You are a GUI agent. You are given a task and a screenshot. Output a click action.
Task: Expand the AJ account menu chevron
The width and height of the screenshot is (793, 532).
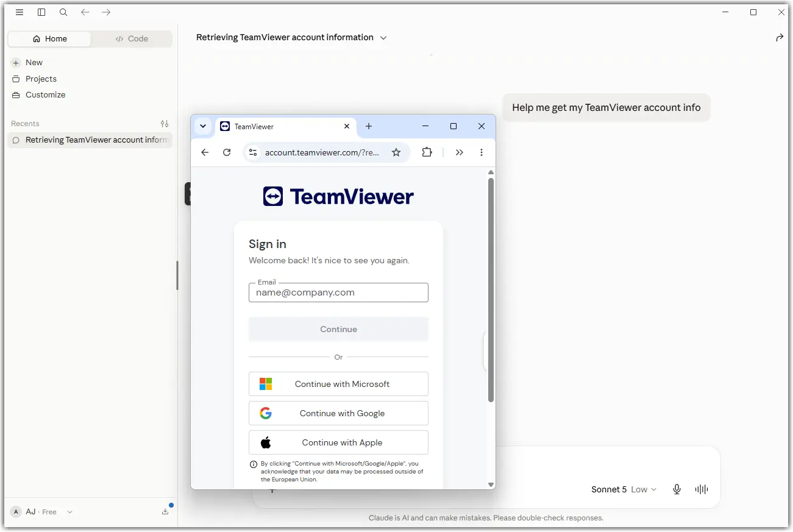[69, 512]
